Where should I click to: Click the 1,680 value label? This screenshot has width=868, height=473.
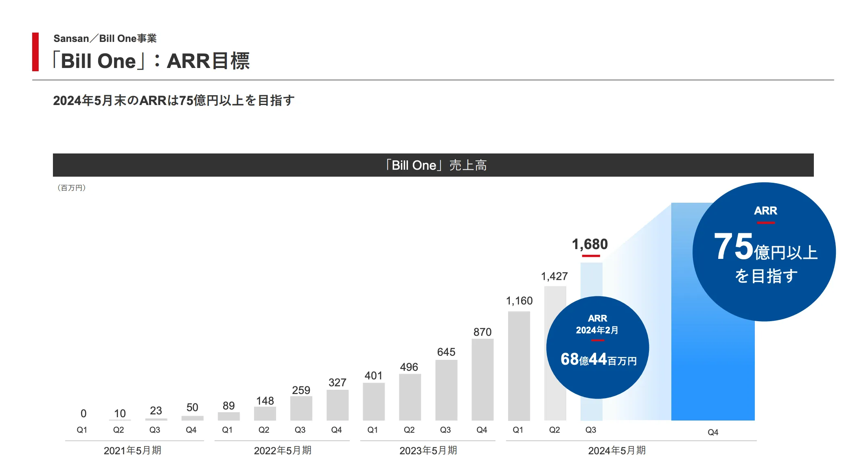click(590, 244)
